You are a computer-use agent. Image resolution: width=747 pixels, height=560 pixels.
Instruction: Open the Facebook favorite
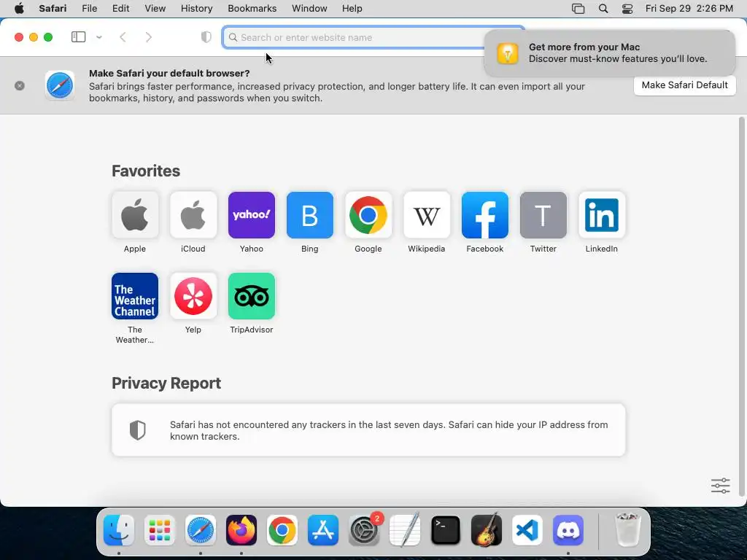(x=485, y=215)
